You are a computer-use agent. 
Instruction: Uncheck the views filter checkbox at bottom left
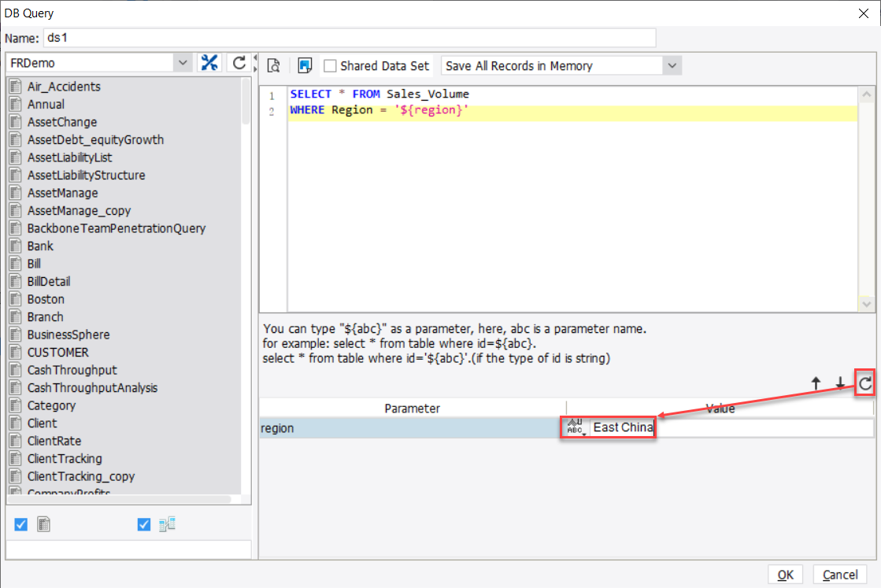(x=143, y=524)
